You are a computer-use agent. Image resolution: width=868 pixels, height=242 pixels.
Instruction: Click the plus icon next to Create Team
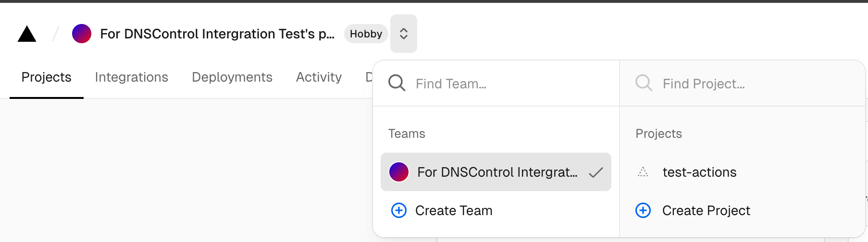click(x=399, y=210)
